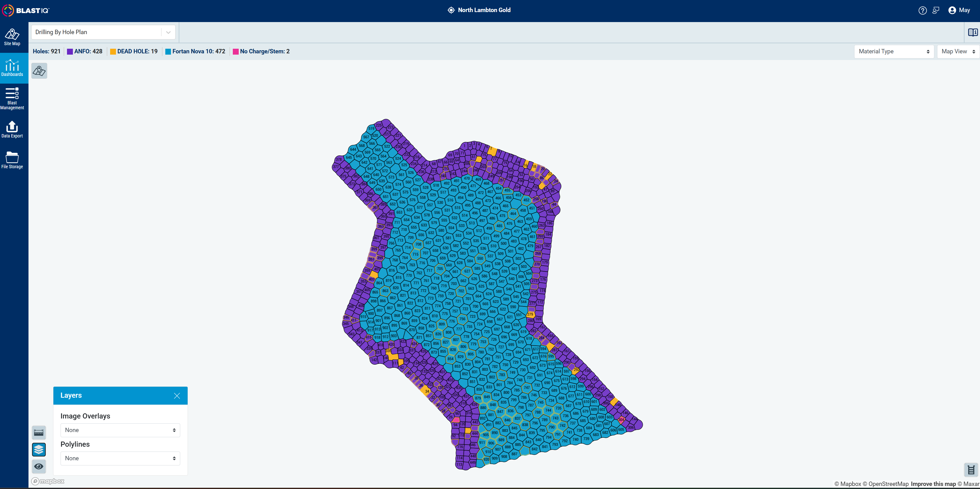Open the Map View dropdown

(958, 52)
